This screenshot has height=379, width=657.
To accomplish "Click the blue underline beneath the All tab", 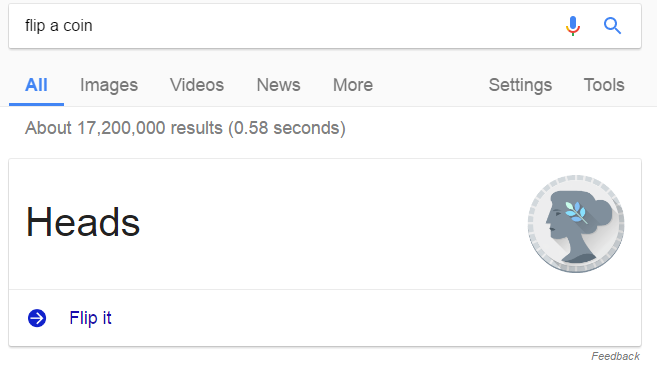I will (36, 104).
